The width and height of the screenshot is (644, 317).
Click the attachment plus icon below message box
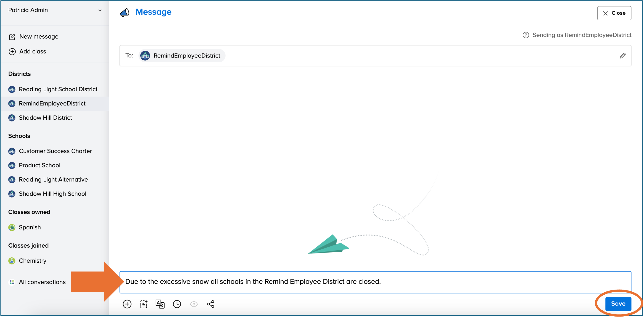[x=127, y=304]
